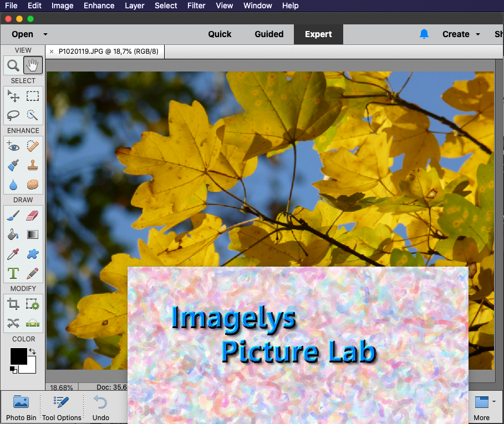Viewport: 504px width, 424px height.
Task: Select the Eyedropper color picker tool
Action: pos(13,254)
